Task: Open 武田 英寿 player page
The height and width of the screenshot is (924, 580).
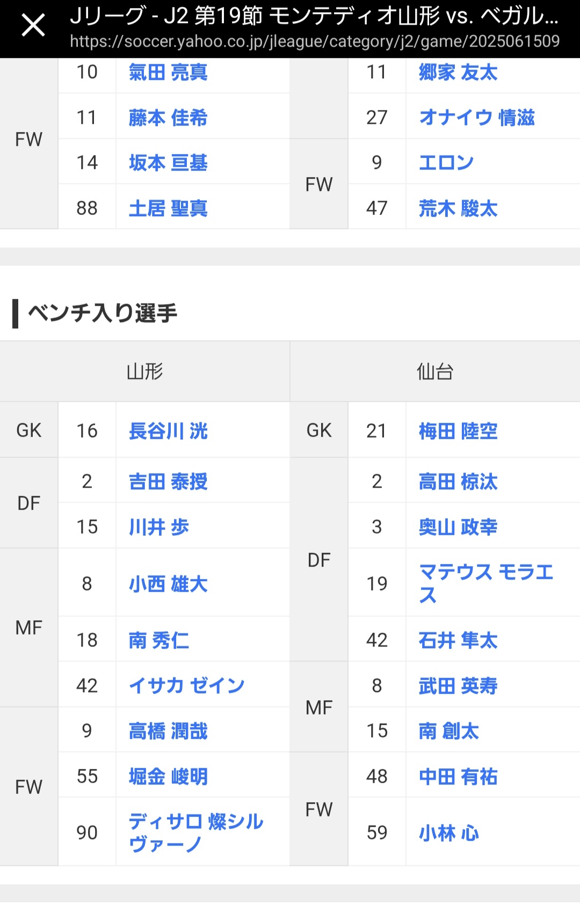Action: click(458, 685)
